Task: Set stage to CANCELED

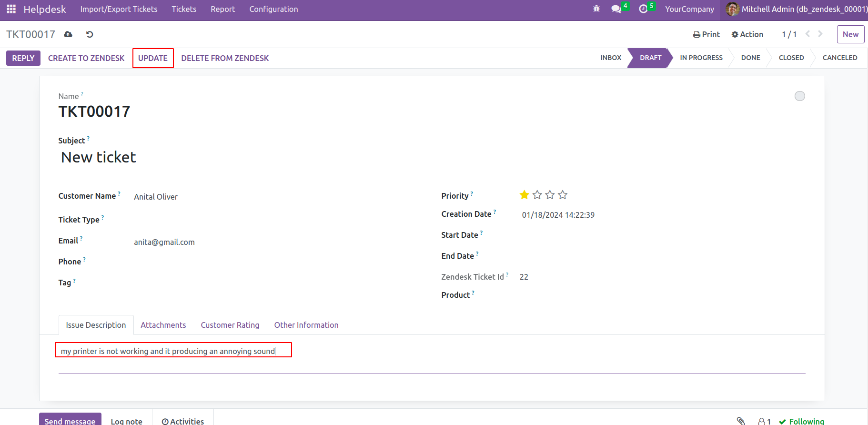Action: [x=840, y=58]
